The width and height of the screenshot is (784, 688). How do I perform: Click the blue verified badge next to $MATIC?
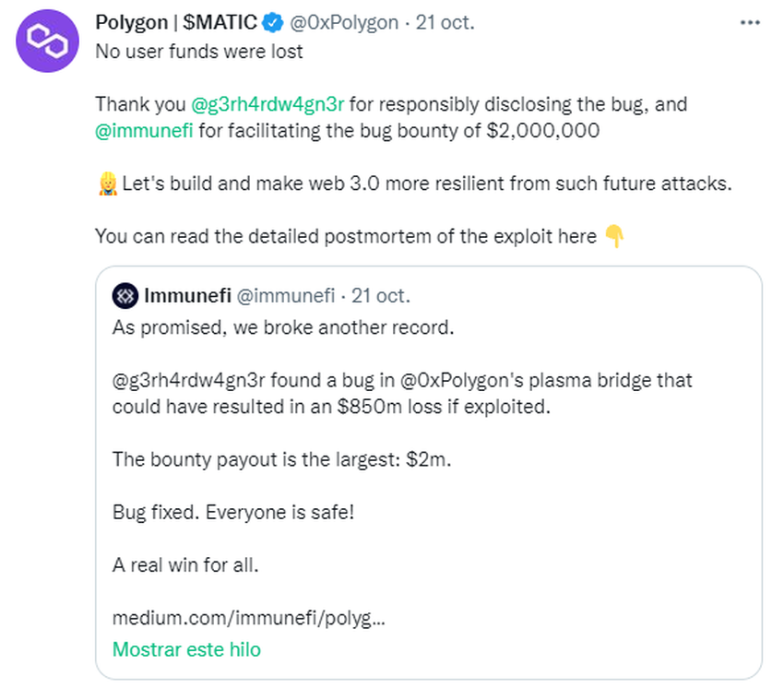coord(273,23)
